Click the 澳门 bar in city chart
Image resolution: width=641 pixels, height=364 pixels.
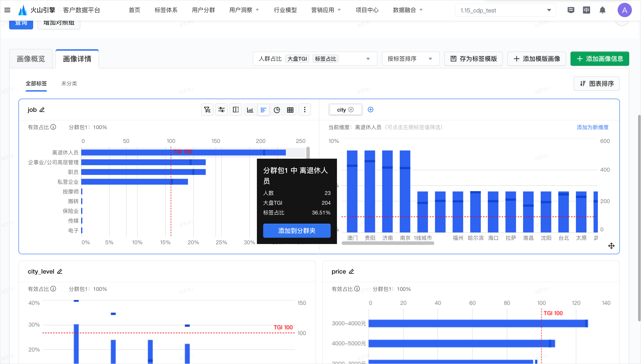tap(352, 191)
